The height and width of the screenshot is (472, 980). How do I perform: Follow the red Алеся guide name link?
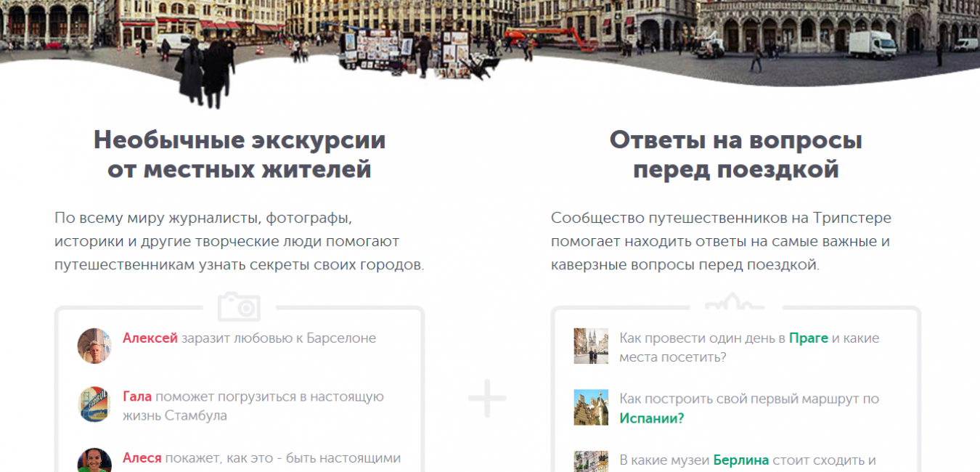142,458
